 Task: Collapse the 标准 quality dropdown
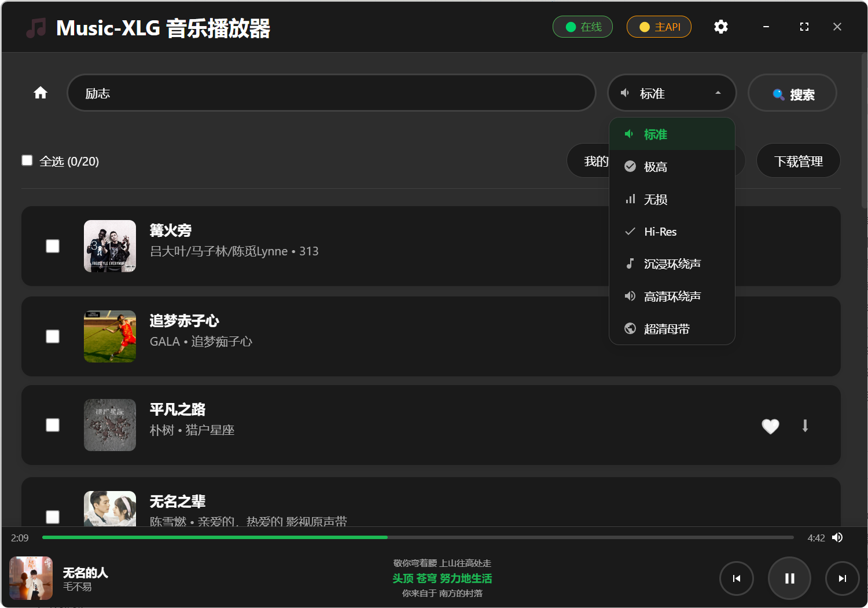click(671, 93)
